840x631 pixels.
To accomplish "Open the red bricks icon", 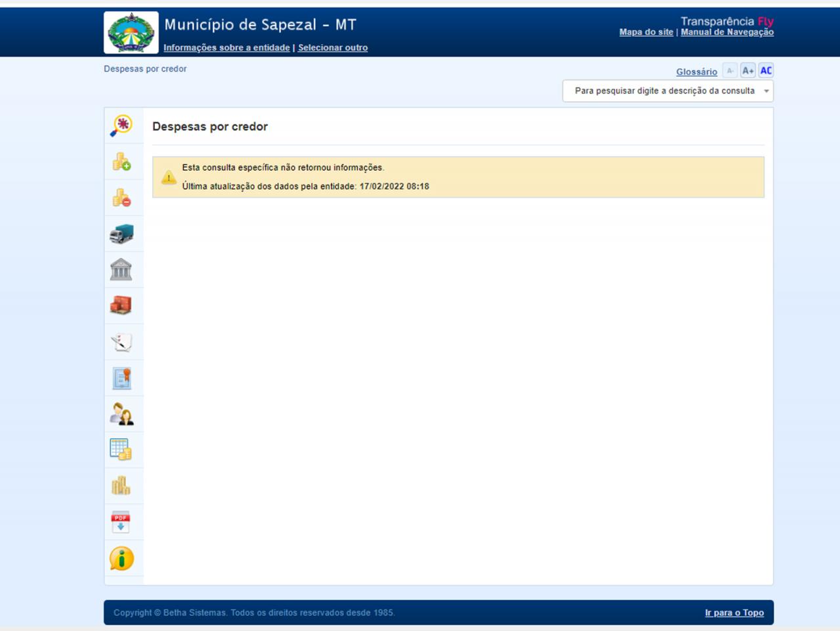I will click(x=121, y=305).
